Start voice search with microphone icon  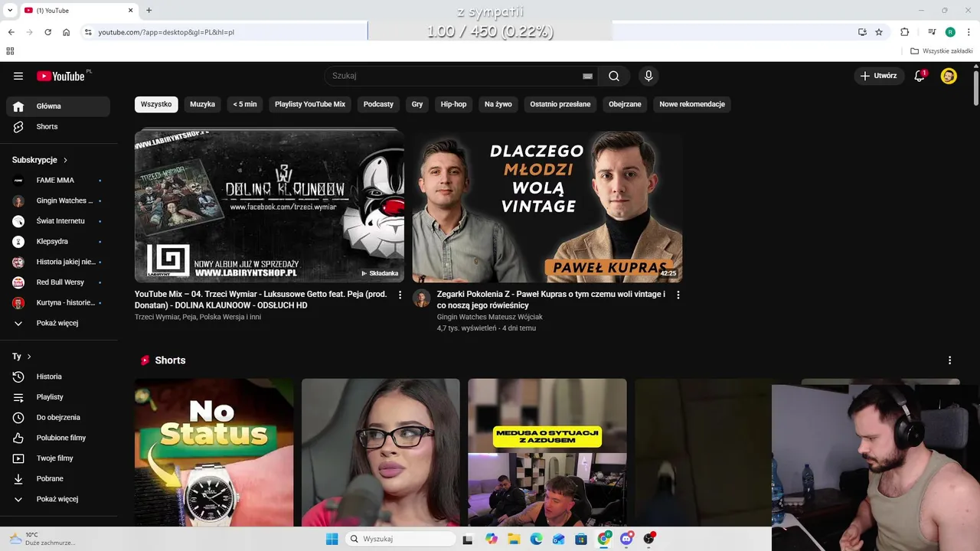[x=648, y=76]
